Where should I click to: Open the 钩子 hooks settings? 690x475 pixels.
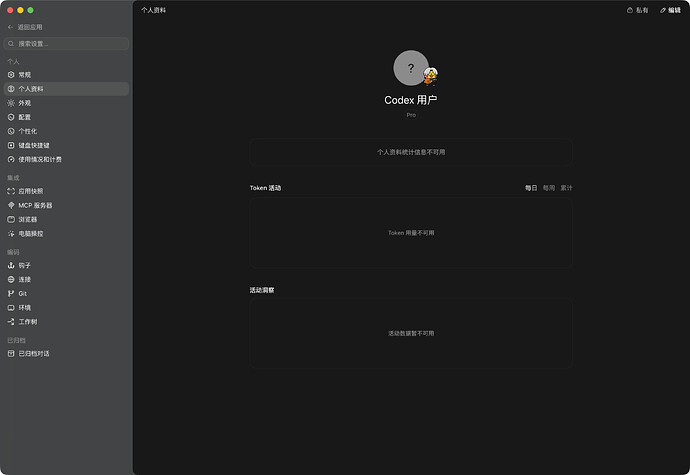(x=66, y=265)
